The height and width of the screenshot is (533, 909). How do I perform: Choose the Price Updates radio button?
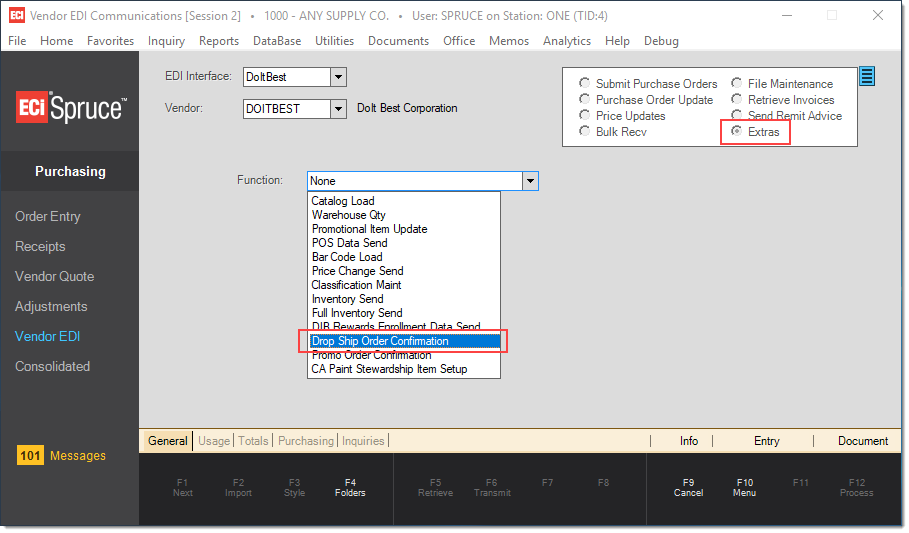point(585,116)
